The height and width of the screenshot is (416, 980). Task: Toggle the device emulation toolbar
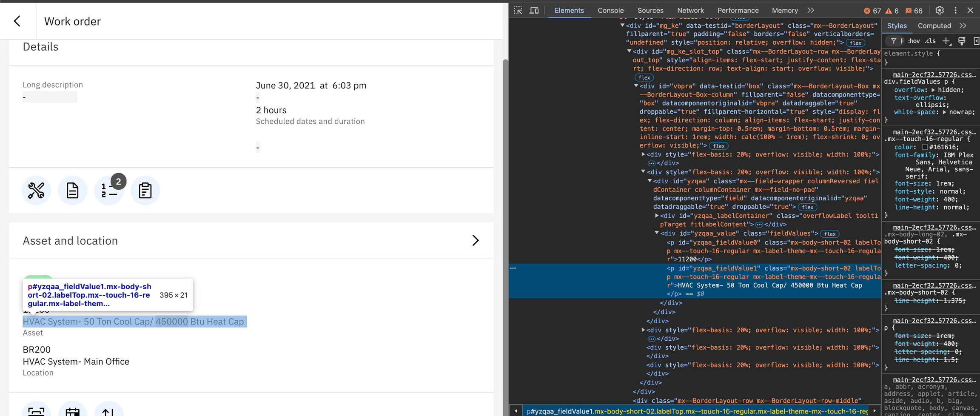click(534, 10)
